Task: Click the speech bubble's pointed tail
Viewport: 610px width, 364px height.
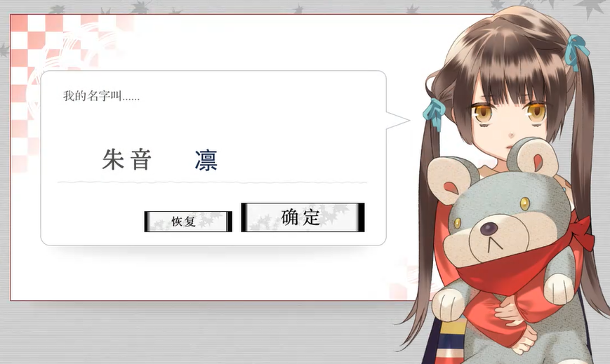Action: coord(397,120)
